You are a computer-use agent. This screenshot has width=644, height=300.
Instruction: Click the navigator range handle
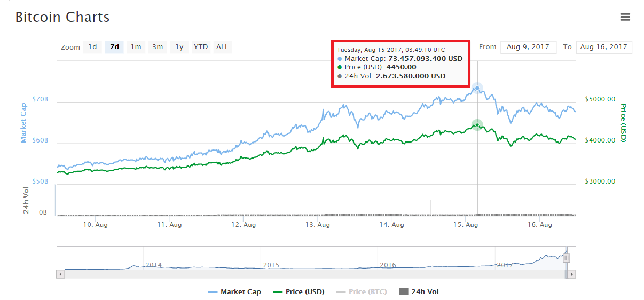(567, 258)
